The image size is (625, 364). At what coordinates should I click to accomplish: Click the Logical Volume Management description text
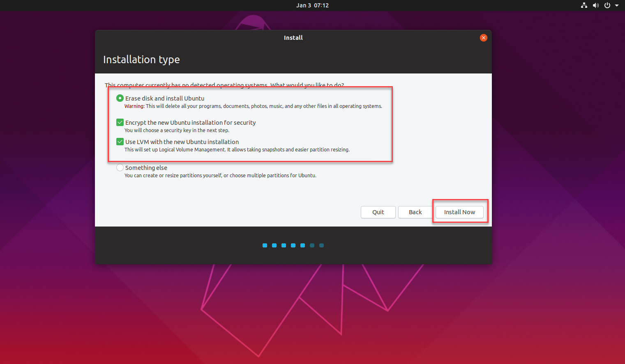[237, 149]
